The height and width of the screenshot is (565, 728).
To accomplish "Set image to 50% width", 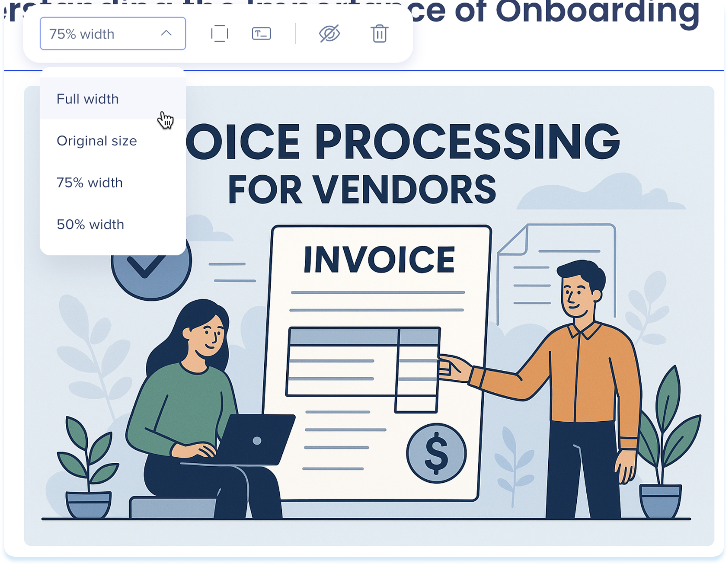I will pyautogui.click(x=90, y=224).
